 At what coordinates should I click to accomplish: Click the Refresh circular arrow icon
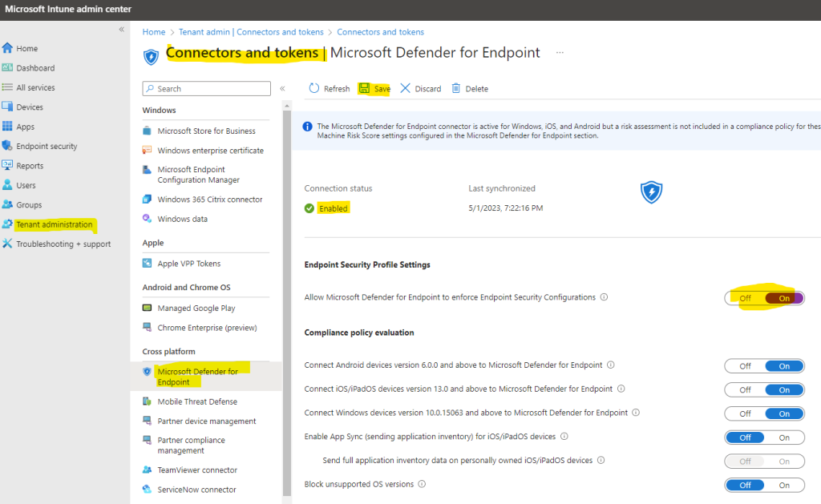[x=314, y=88]
